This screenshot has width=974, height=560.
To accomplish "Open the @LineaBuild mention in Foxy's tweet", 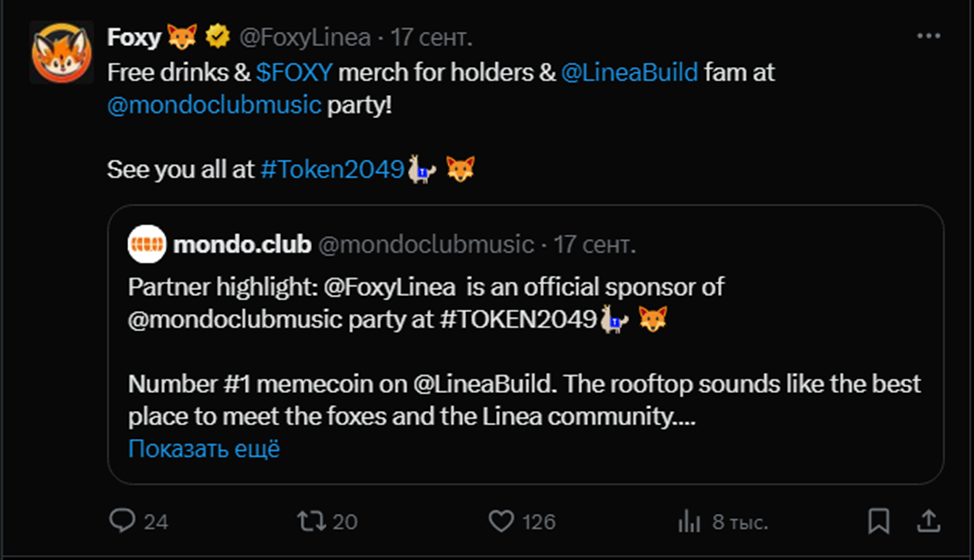I will pos(629,72).
